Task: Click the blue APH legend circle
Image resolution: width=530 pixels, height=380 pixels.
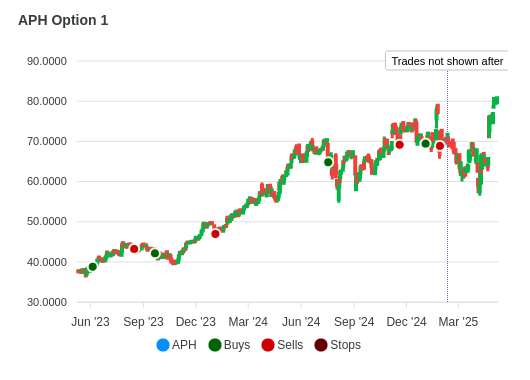Action: [x=163, y=345]
